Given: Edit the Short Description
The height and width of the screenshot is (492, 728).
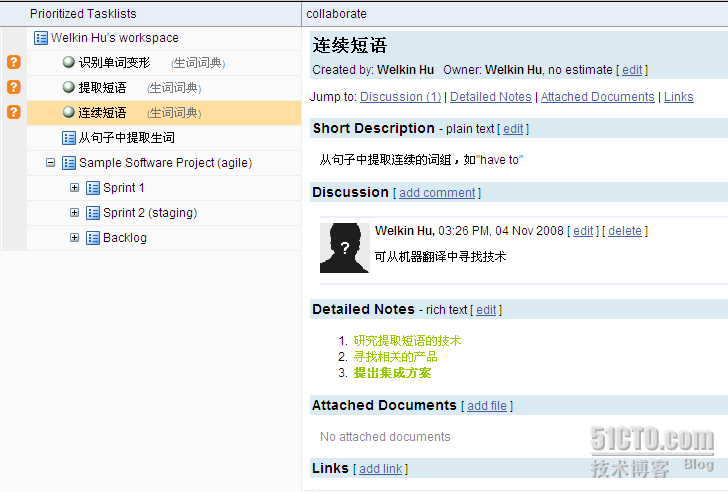Looking at the screenshot, I should (513, 129).
